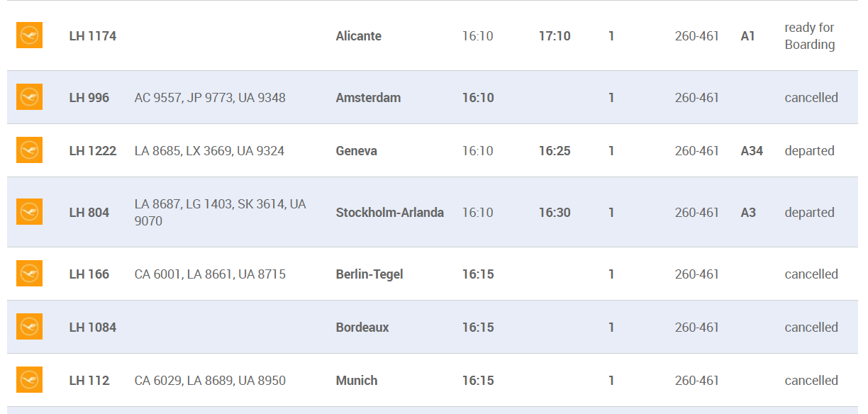Click the ready for Boarding status

(x=810, y=36)
